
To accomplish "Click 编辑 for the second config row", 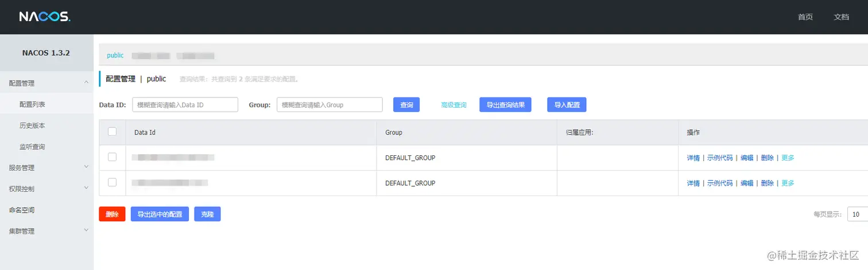I will 747,183.
